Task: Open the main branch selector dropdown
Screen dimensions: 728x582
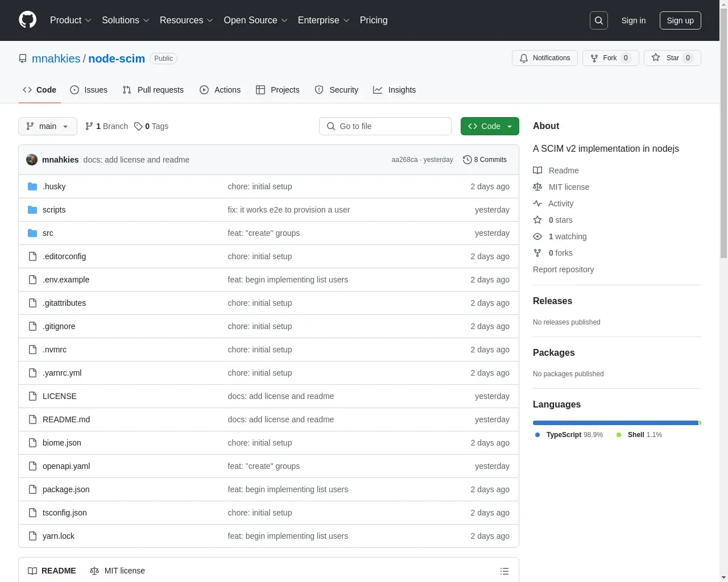Action: pyautogui.click(x=48, y=126)
